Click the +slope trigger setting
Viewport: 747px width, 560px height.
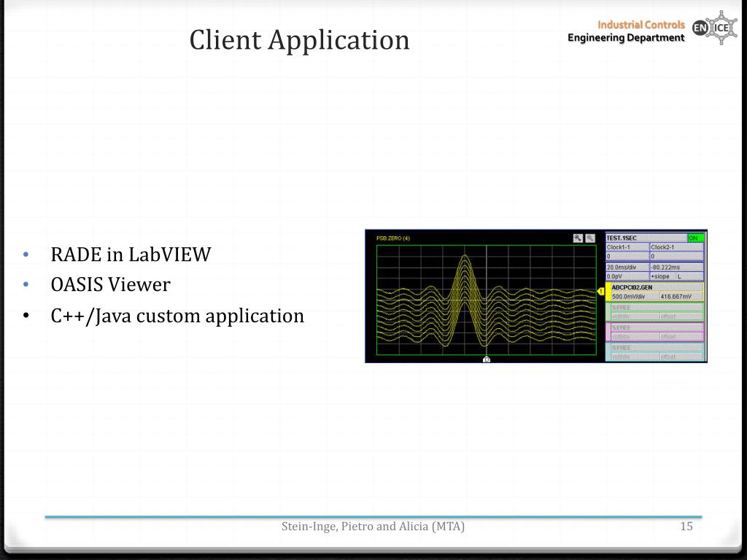click(x=662, y=276)
